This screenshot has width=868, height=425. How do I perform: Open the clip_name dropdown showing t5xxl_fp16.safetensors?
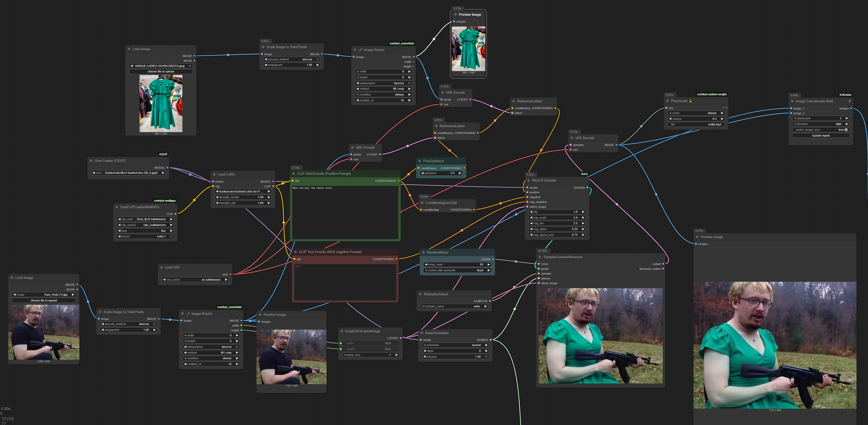point(145,219)
